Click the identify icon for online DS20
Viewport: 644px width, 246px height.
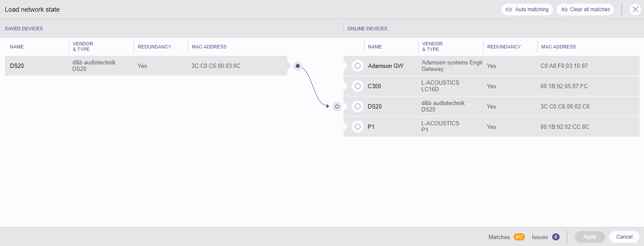pyautogui.click(x=357, y=106)
